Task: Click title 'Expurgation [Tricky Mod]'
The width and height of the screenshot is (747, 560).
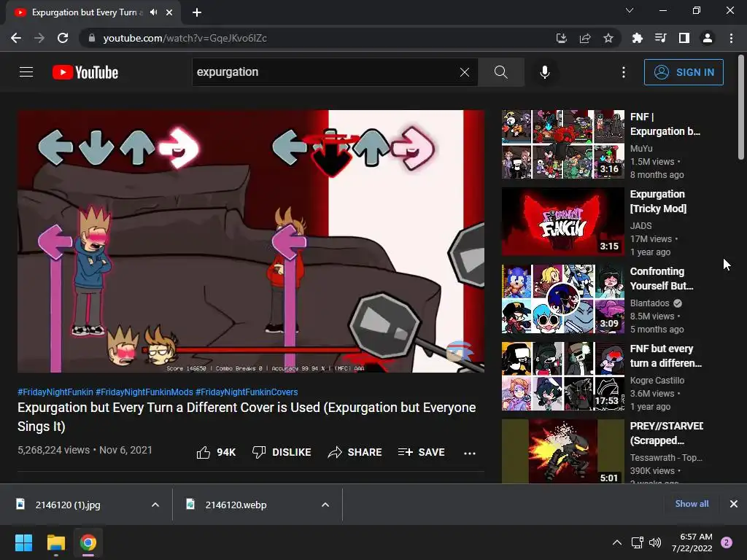Action: click(x=659, y=201)
